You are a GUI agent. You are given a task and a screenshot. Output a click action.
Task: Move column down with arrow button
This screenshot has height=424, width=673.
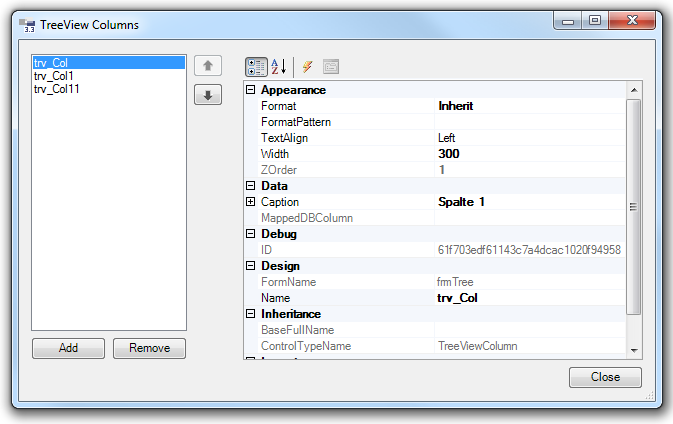pos(207,96)
